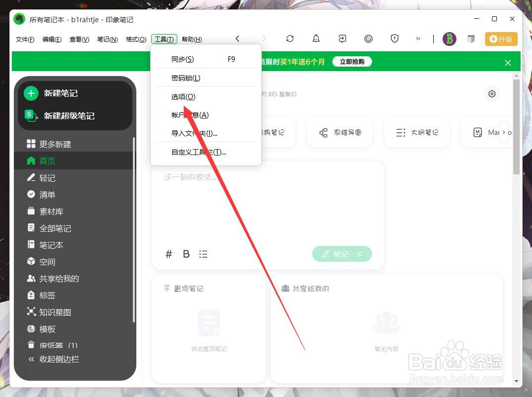
Task: Click the orange 升级 upgrade button
Action: pyautogui.click(x=501, y=39)
